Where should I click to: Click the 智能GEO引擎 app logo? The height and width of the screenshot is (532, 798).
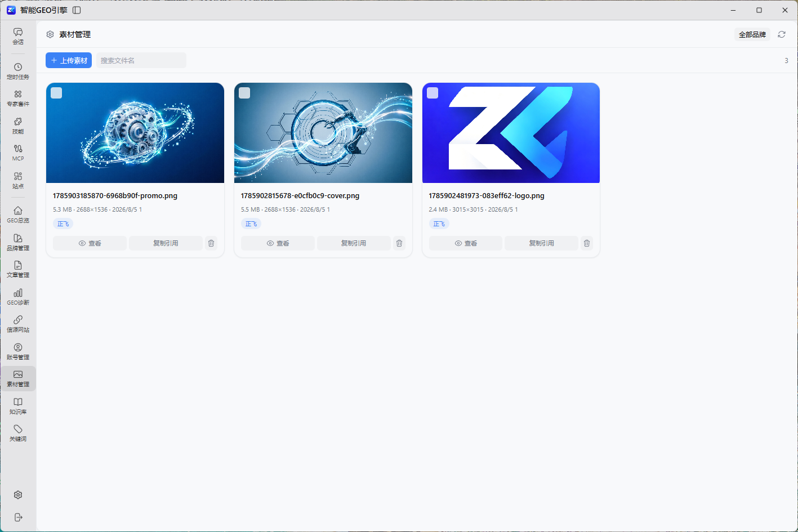click(x=11, y=10)
